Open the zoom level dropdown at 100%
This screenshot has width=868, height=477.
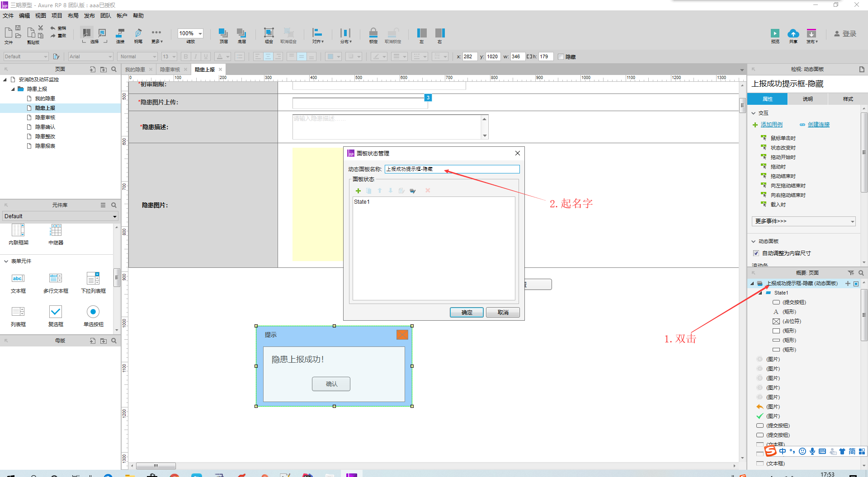pos(200,33)
